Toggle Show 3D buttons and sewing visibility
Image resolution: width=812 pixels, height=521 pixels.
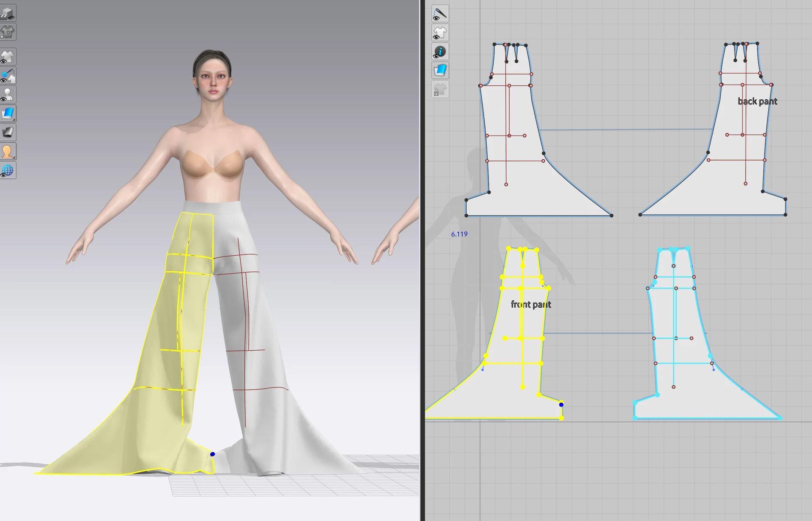[8, 76]
